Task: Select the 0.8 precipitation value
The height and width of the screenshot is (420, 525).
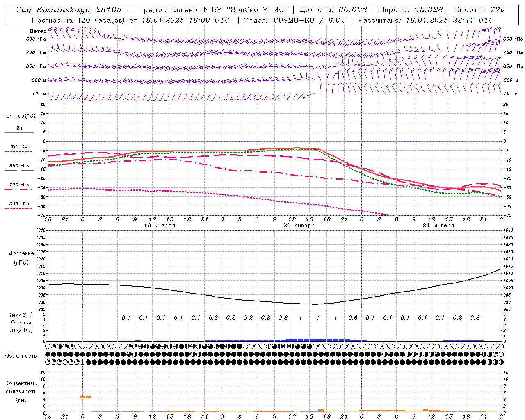Action: tap(283, 317)
